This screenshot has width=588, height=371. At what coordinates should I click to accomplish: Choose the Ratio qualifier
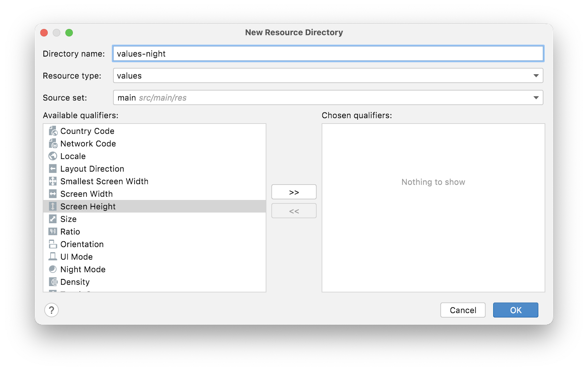(70, 232)
